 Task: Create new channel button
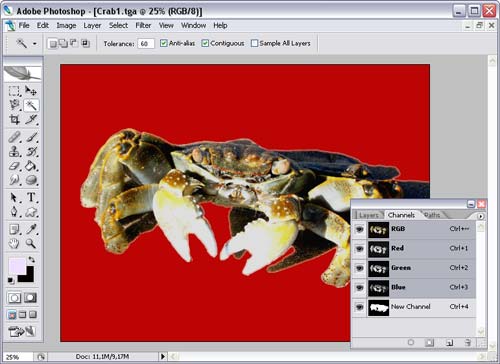tap(449, 342)
